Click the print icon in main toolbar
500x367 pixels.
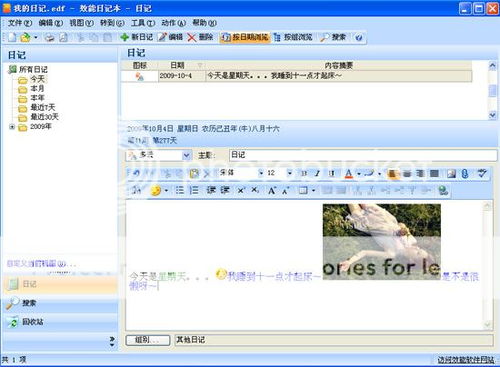click(49, 37)
